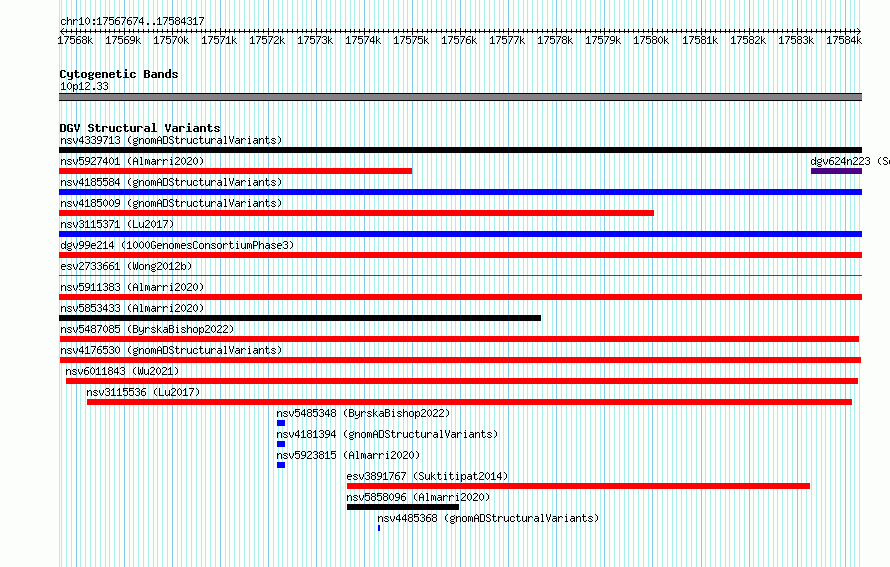Open the nsv5858096 (Almarri2020) label
890x567 pixels.
point(418,497)
